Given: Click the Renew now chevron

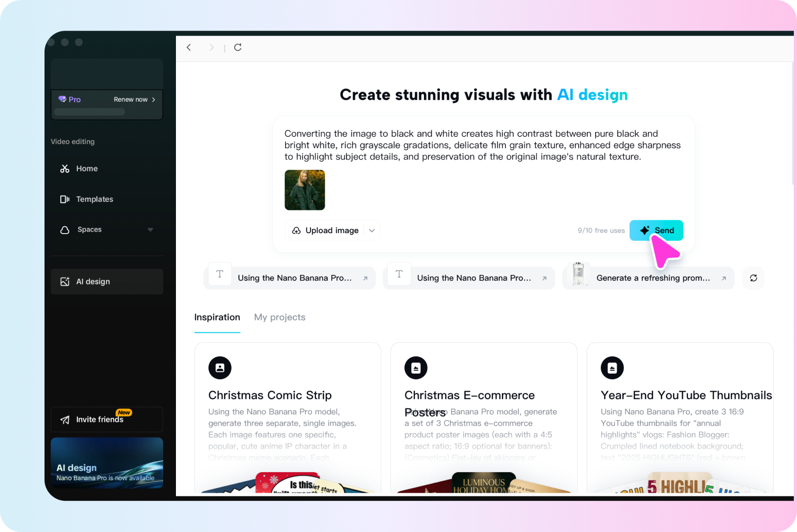Looking at the screenshot, I should pyautogui.click(x=154, y=100).
